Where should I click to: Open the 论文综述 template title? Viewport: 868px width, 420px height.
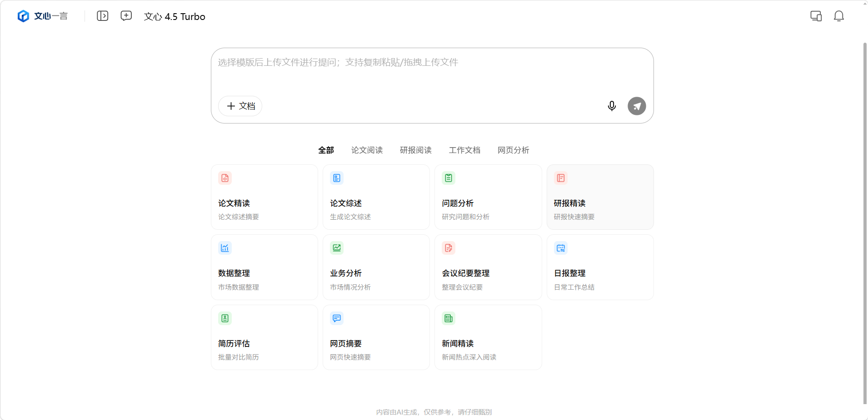(346, 203)
